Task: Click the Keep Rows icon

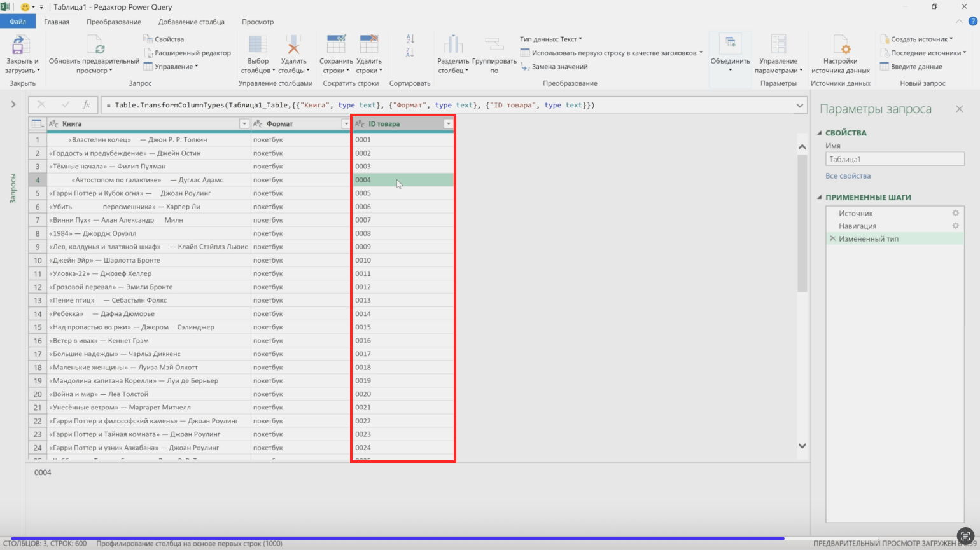Action: click(336, 45)
